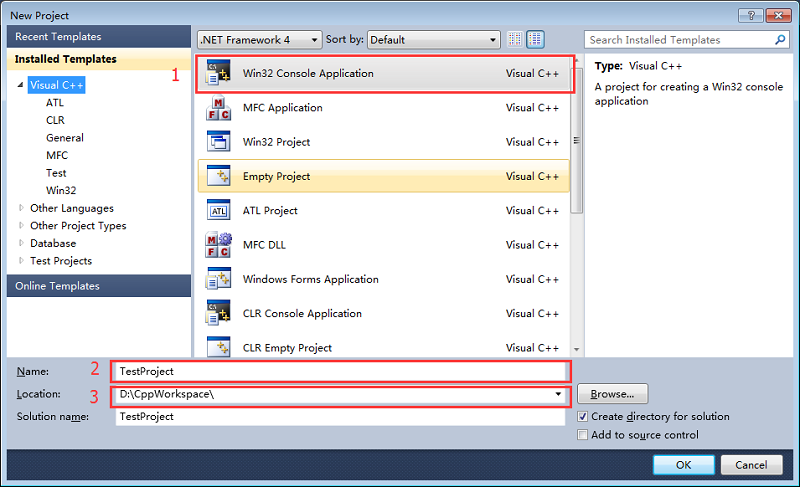Choose the Win32 Project icon

218,142
